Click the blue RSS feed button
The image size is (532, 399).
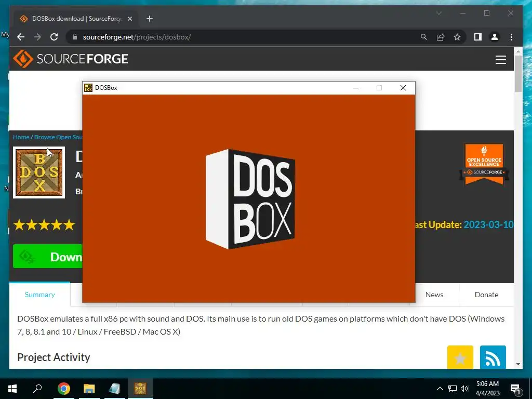493,357
